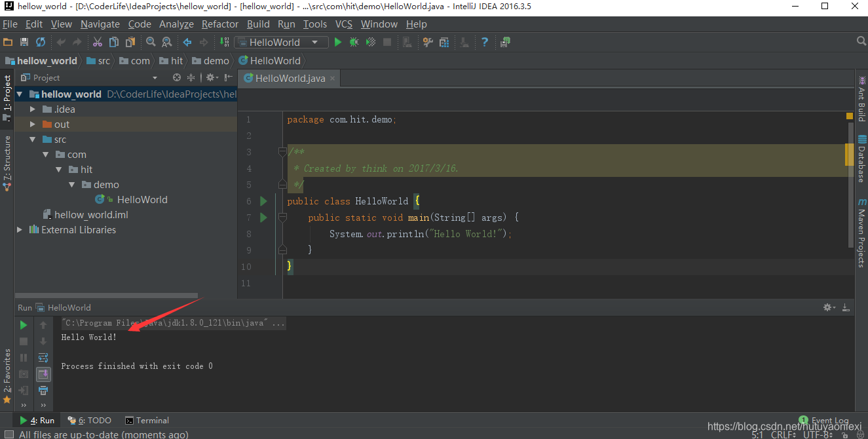Click the Scroll from Source crosshair icon
Screen dimensions: 868x439
tap(177, 77)
